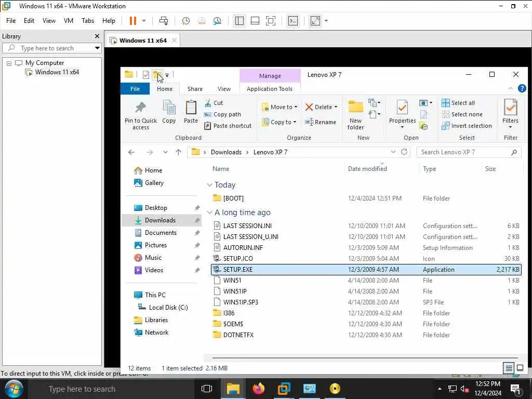Click Select none

tap(462, 114)
